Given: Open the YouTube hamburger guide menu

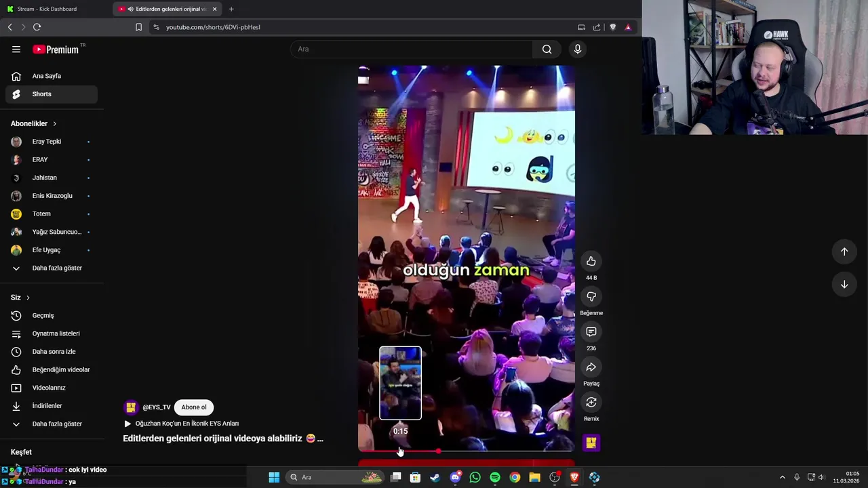Looking at the screenshot, I should pyautogui.click(x=16, y=49).
